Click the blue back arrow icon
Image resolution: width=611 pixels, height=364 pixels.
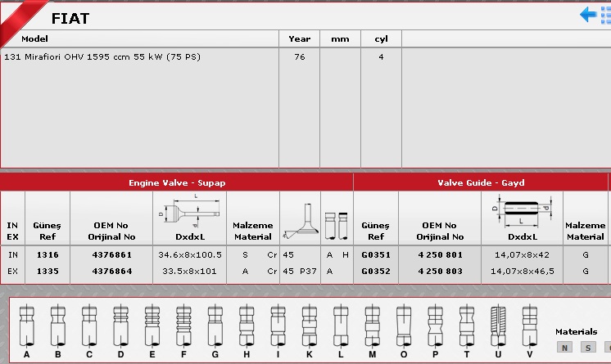[589, 15]
